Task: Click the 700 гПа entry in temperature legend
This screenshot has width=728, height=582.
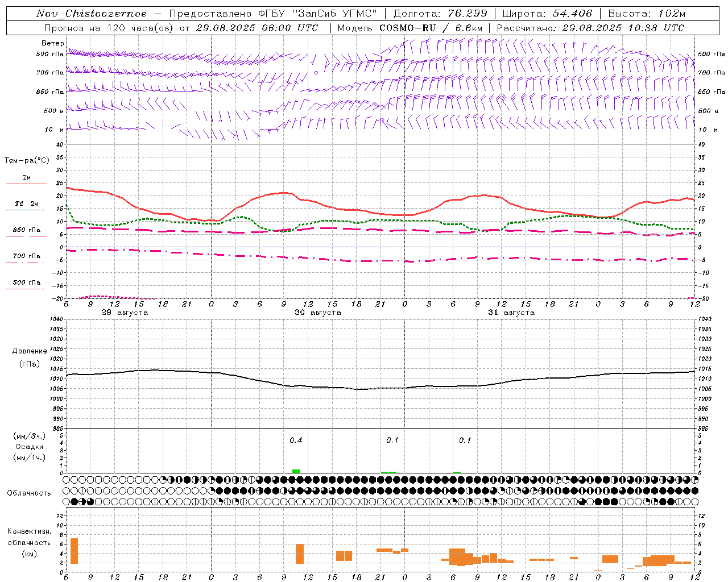Action: (26, 256)
